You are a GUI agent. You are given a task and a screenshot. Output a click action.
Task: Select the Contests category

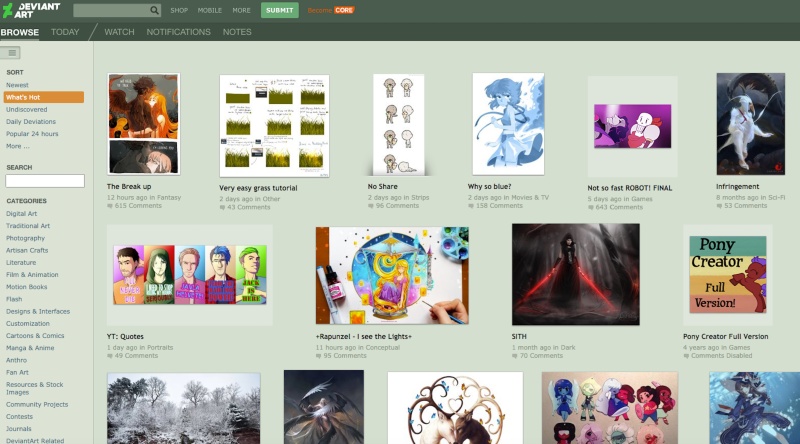click(x=19, y=417)
